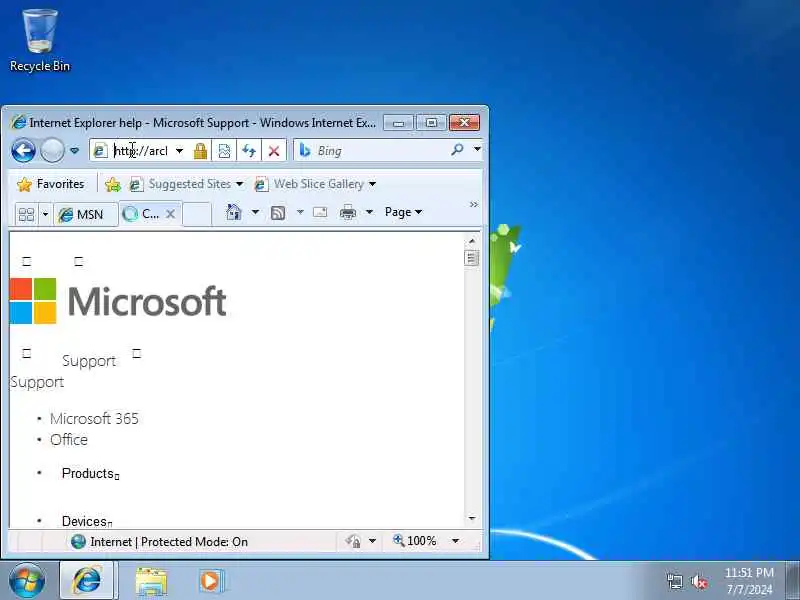Click the page scroll up arrow
This screenshot has height=600, width=800.
tap(471, 240)
